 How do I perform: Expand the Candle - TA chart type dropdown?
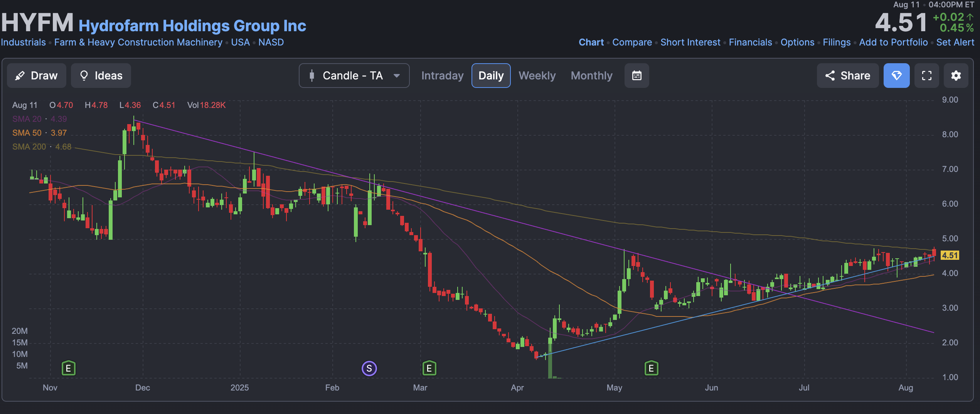tap(354, 76)
